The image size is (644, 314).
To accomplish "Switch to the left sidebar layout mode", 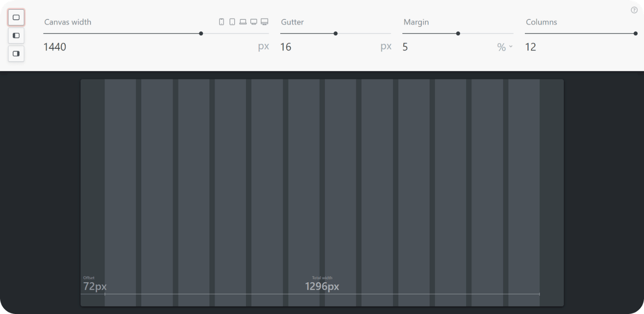I will click(x=16, y=35).
